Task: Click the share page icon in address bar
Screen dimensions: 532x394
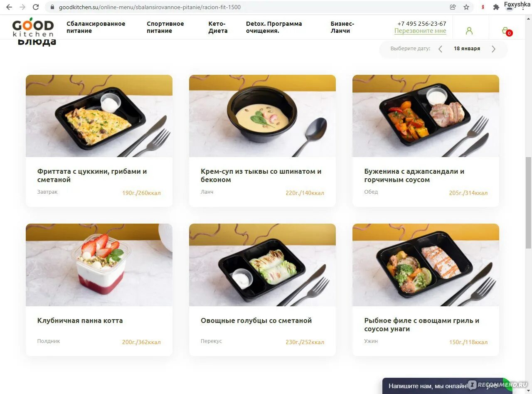Action: (453, 7)
